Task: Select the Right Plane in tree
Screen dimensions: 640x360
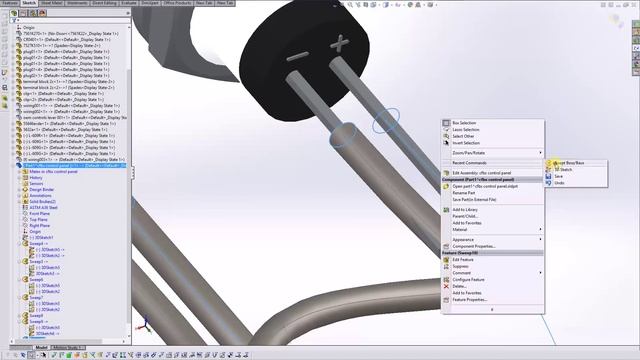Action: pyautogui.click(x=39, y=226)
